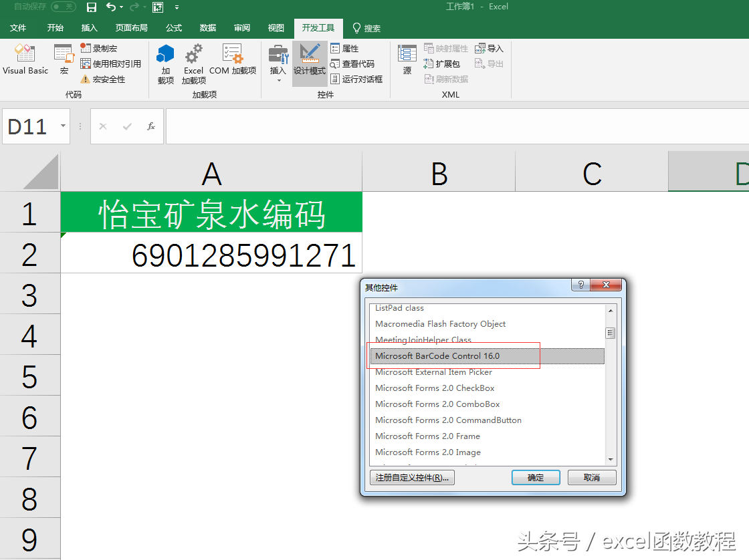Switch to the 公式 formulas tab
Viewport: 749px width, 560px height.
174,27
